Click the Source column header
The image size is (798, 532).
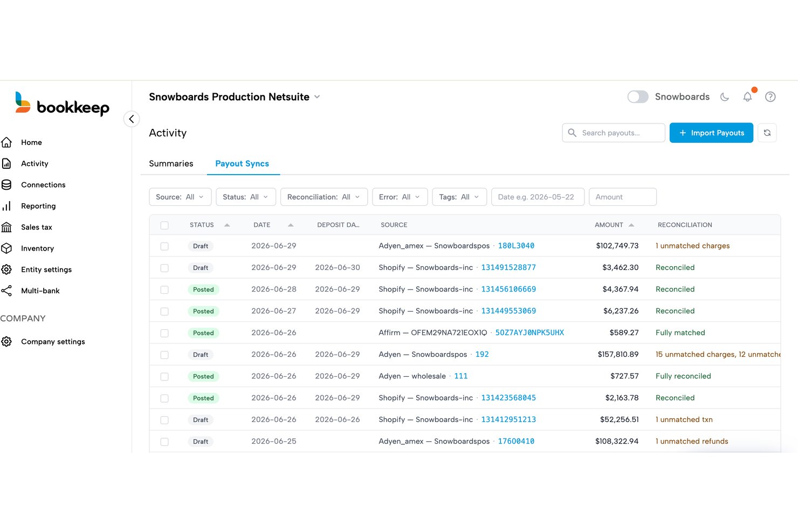[x=394, y=225]
